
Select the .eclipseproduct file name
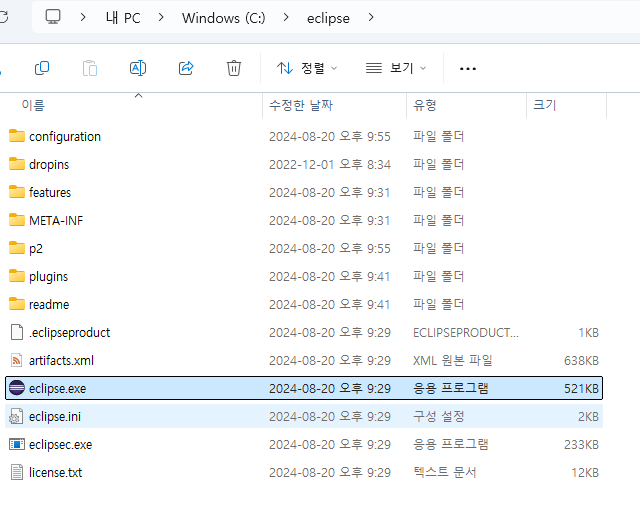(x=69, y=333)
